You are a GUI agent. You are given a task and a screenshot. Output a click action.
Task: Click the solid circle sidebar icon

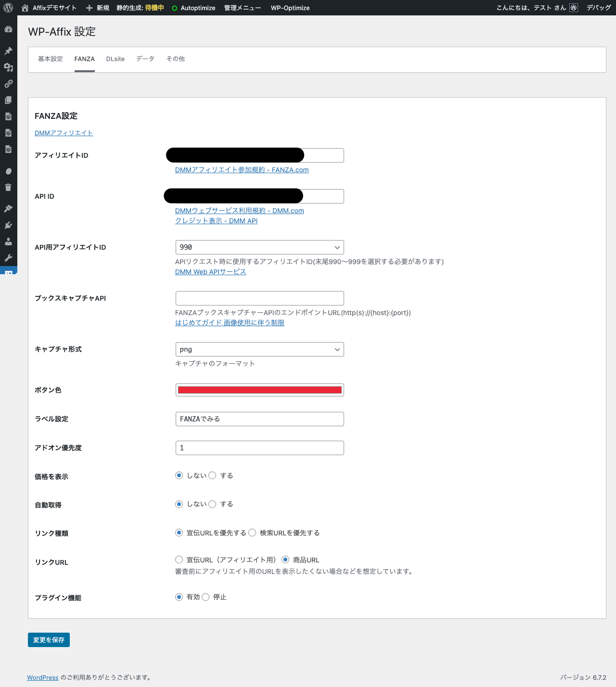click(8, 171)
